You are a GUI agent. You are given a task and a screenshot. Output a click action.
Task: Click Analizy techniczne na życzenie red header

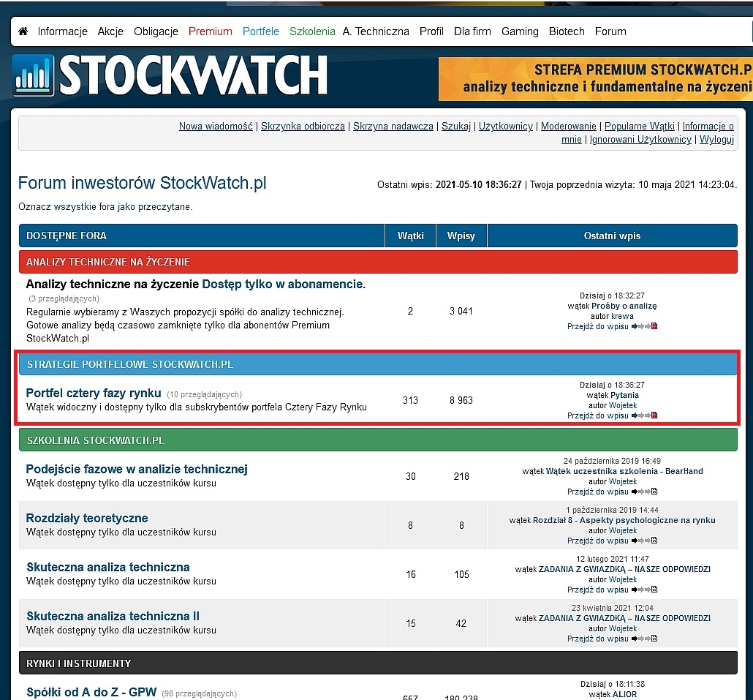pyautogui.click(x=378, y=262)
